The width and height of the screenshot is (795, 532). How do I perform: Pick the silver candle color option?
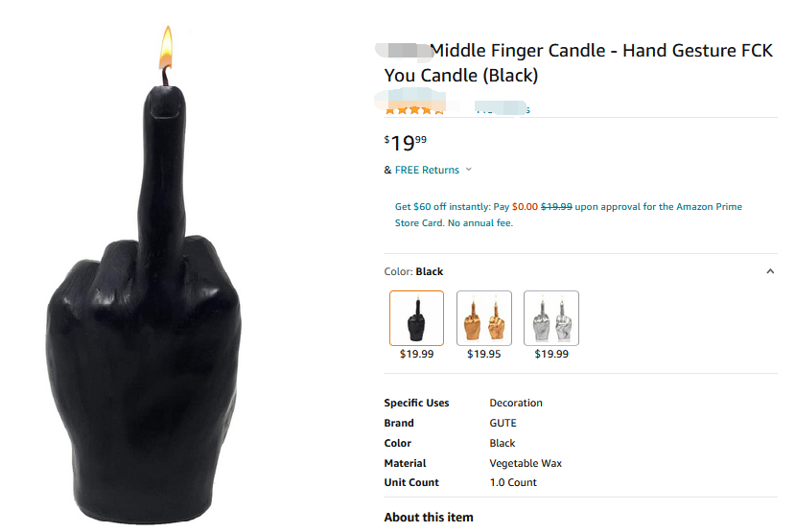click(551, 317)
